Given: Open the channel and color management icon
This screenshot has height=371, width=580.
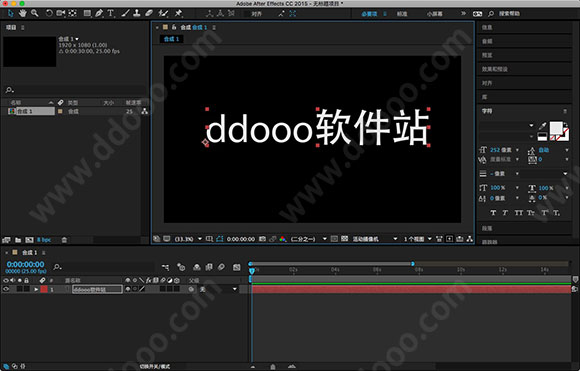Looking at the screenshot, I should click(x=283, y=239).
